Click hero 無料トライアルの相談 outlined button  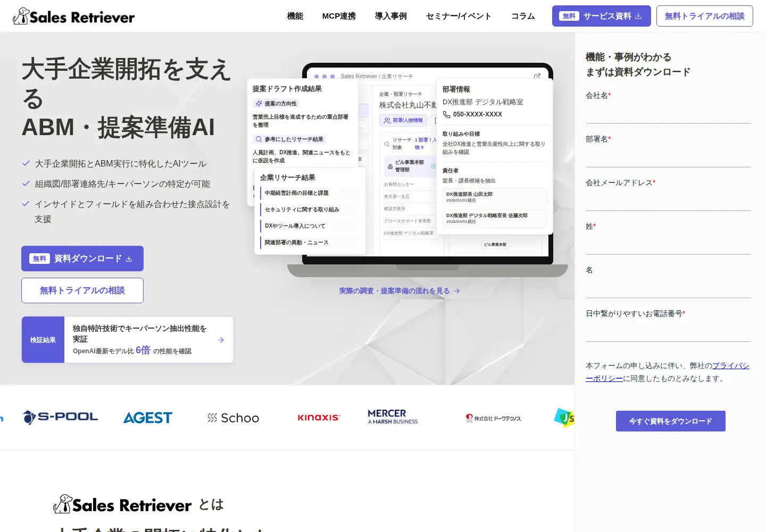tap(82, 290)
